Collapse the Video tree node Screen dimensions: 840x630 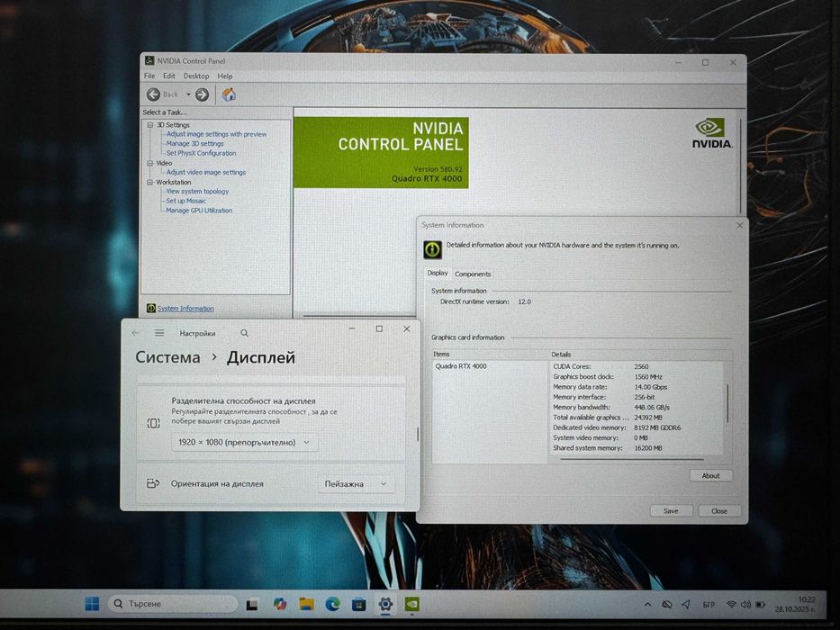(x=150, y=163)
